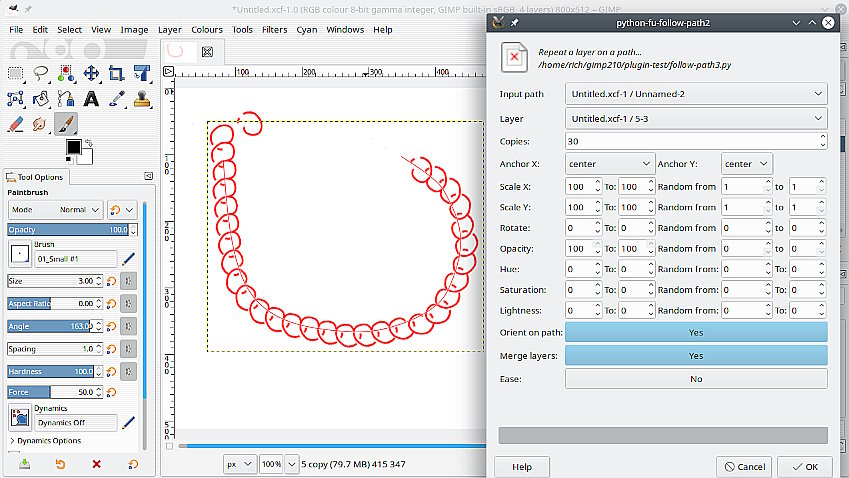Open the Filters menu
Viewport: 849px width, 478px height.
tap(274, 30)
